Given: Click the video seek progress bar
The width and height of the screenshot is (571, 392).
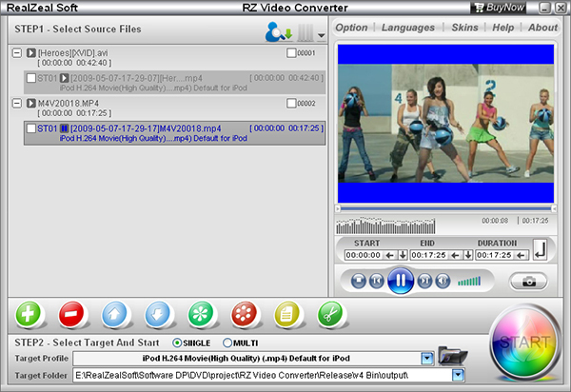Looking at the screenshot, I should [445, 208].
